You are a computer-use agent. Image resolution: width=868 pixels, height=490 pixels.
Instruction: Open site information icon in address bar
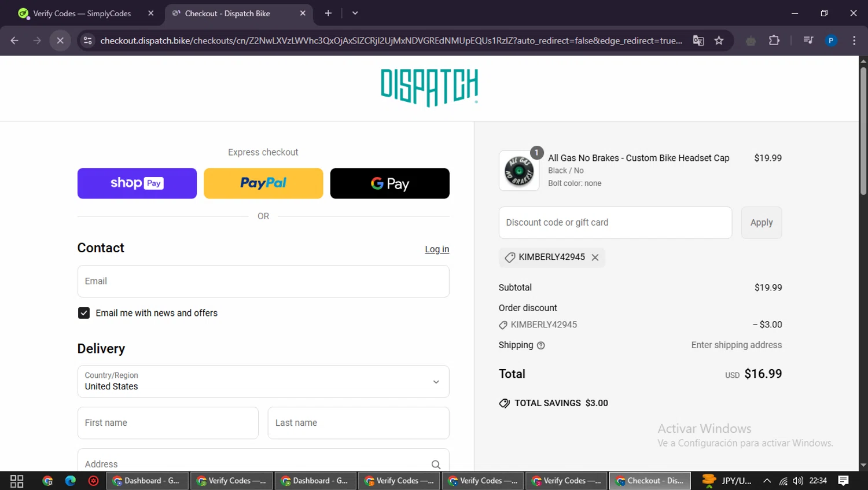[x=87, y=40]
